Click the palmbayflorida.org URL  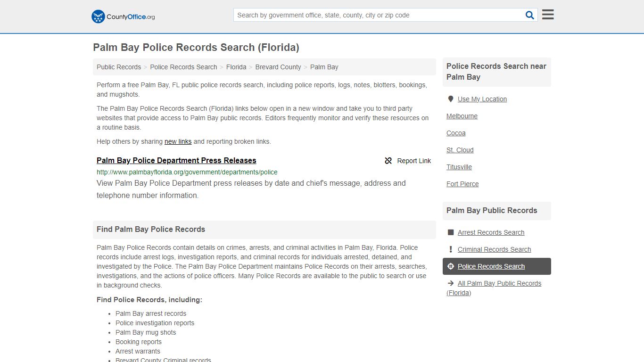187,172
